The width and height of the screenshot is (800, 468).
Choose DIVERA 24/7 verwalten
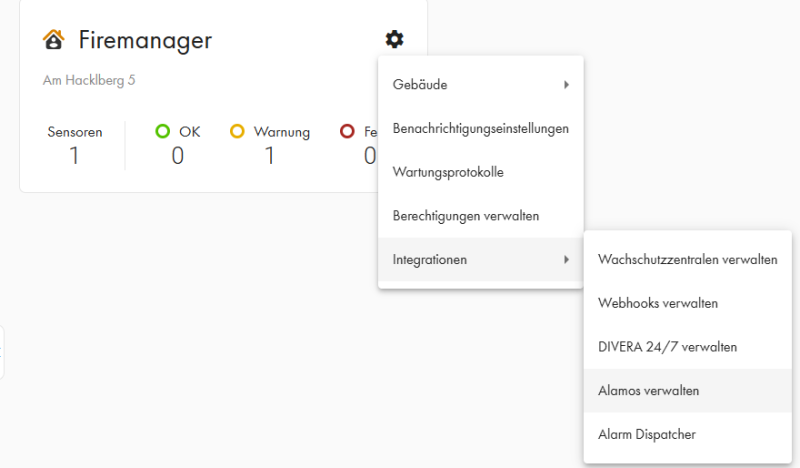(667, 347)
